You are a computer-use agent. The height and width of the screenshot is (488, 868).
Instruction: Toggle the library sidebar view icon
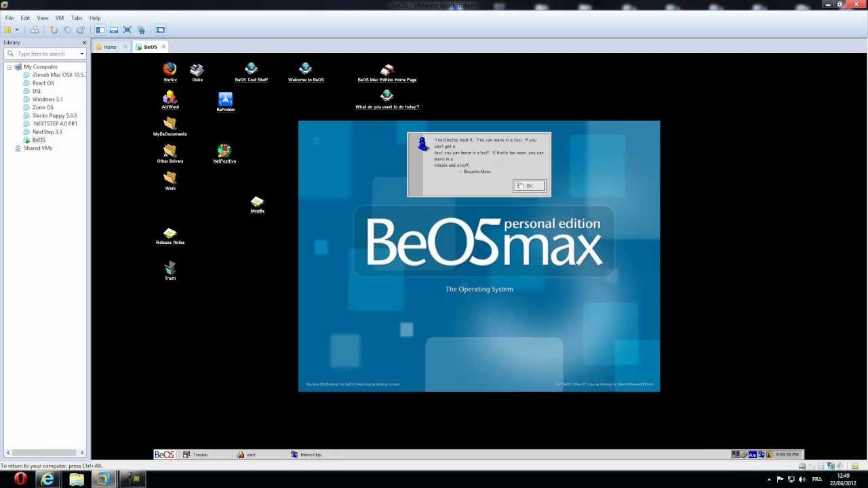tap(100, 30)
